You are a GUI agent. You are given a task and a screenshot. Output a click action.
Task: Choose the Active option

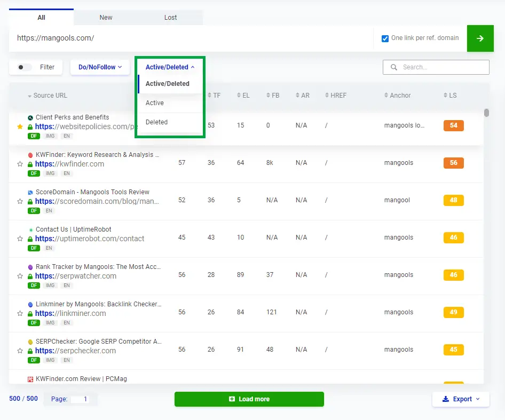[170, 103]
